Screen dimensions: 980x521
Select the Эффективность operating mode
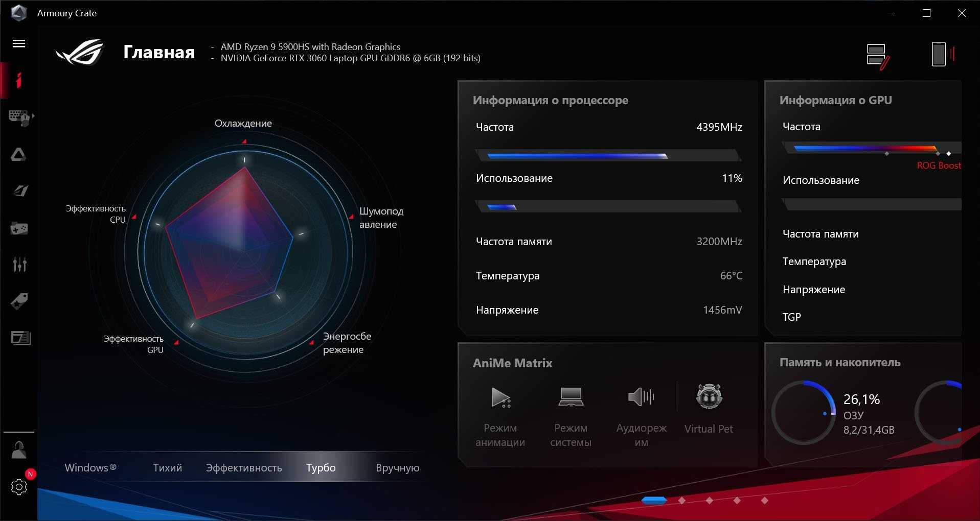click(244, 467)
